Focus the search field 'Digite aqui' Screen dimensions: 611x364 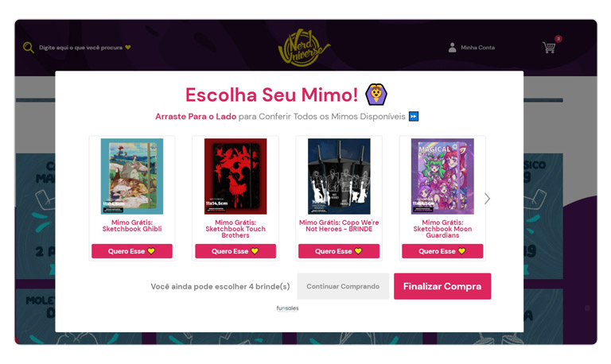[x=80, y=48]
